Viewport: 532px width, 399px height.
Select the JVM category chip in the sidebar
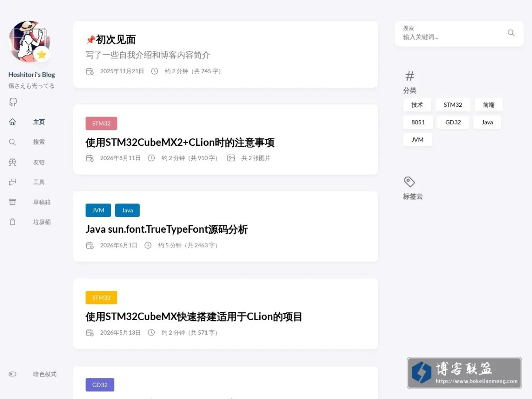click(x=418, y=140)
